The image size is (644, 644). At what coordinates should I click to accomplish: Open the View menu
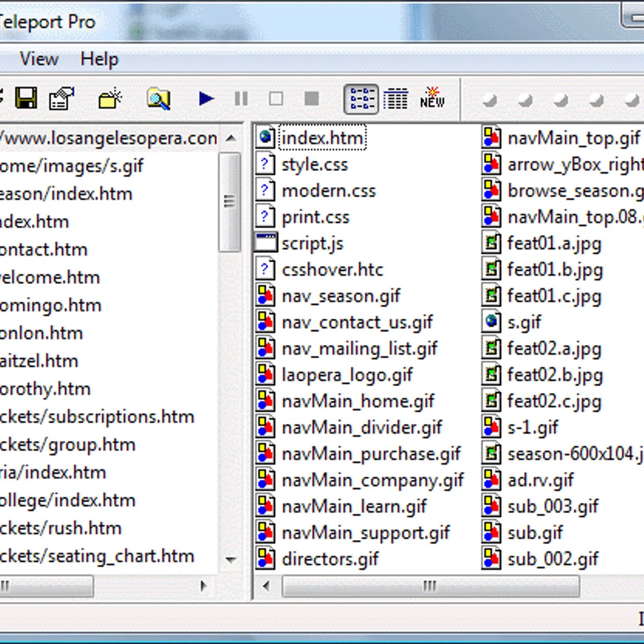click(39, 59)
